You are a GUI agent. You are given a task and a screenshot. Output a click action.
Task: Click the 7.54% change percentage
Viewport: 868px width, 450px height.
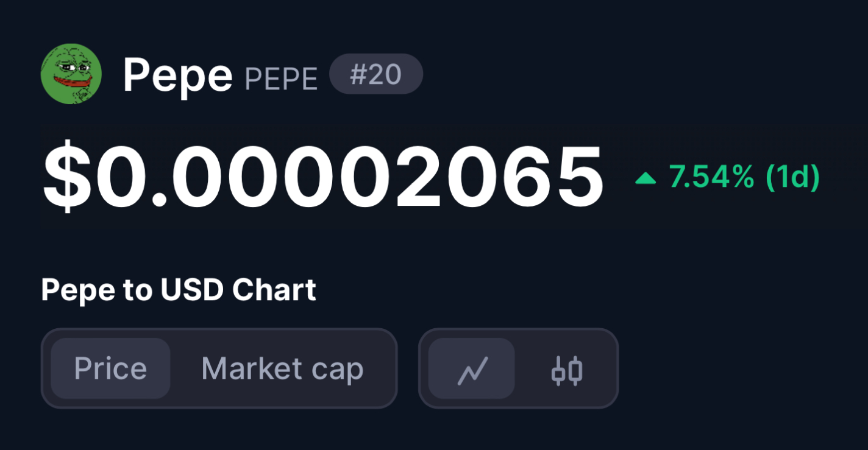pos(711,177)
